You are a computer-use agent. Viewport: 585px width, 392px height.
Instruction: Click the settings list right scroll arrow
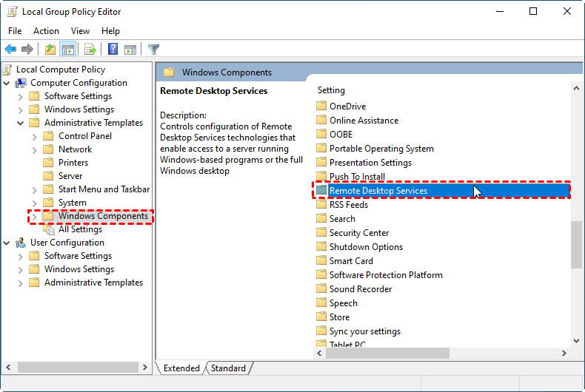pos(564,353)
